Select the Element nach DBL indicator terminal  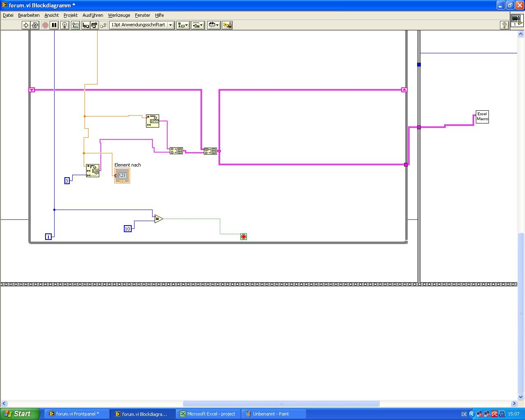122,176
